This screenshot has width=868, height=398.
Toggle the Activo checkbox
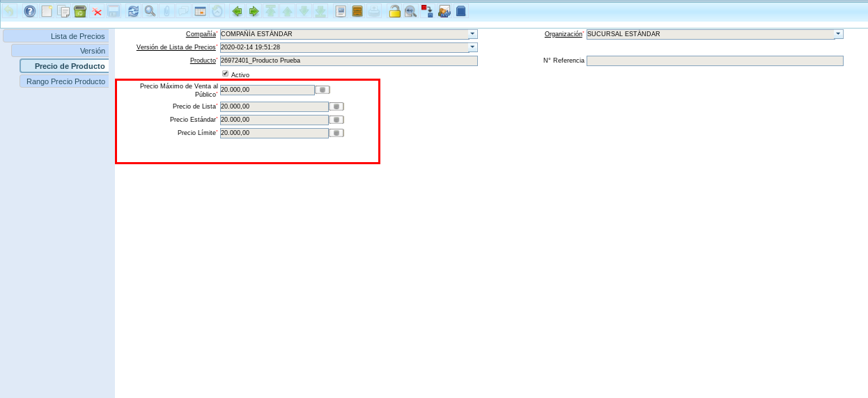(225, 74)
